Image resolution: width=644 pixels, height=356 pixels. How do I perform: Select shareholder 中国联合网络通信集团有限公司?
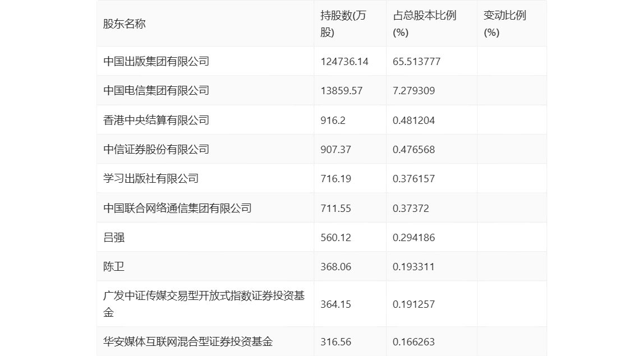coord(177,208)
